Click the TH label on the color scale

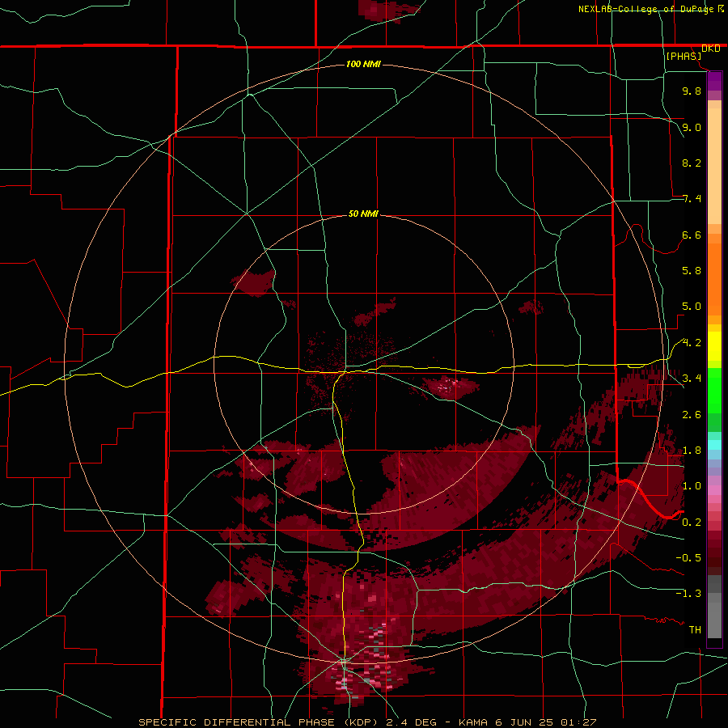pos(695,630)
